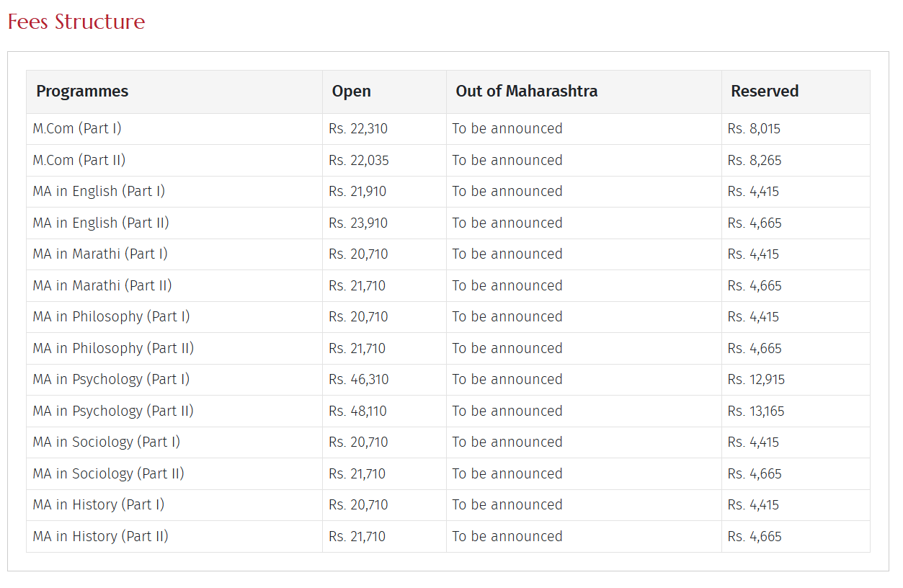903x588 pixels.
Task: Select the M.Com (Part II) programme name
Action: [79, 160]
